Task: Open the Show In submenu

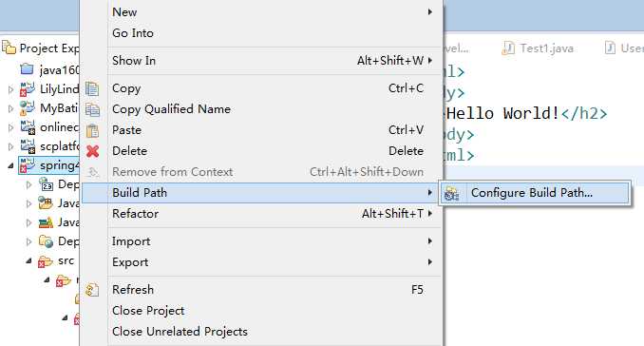Action: [261, 61]
